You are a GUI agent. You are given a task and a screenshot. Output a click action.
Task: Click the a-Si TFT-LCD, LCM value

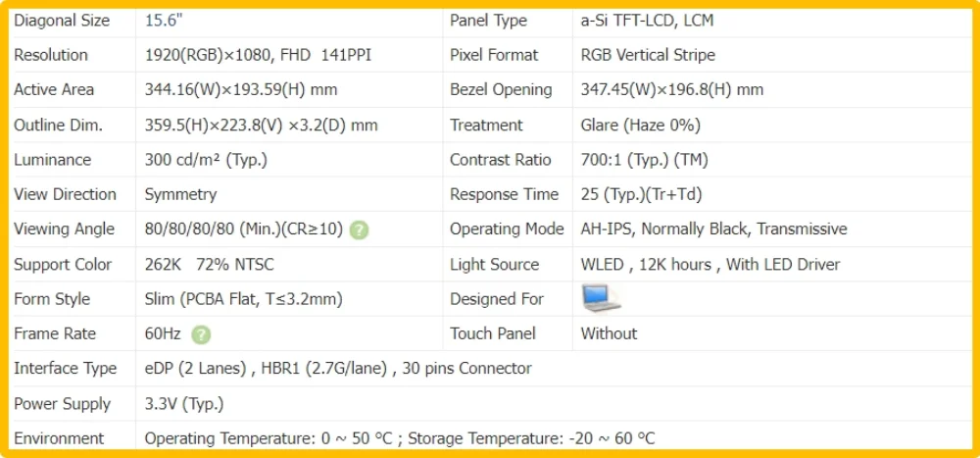(647, 21)
